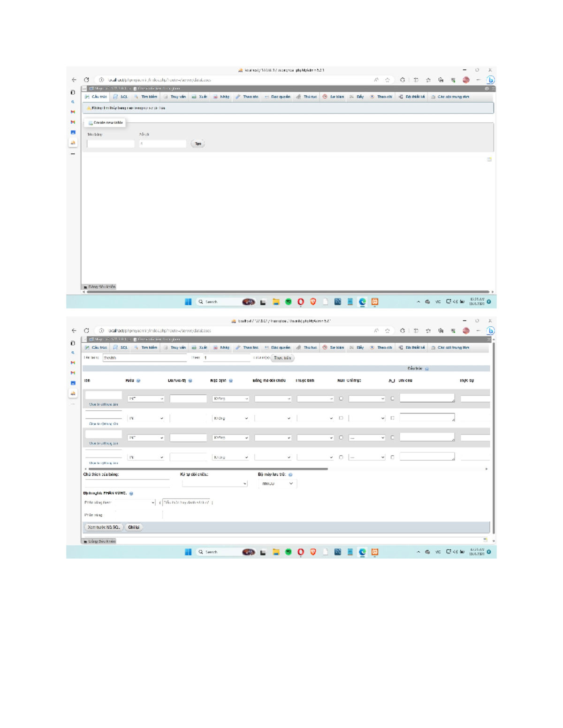Open SQL tab in Create new table window
The width and height of the screenshot is (563, 728).
[121, 97]
